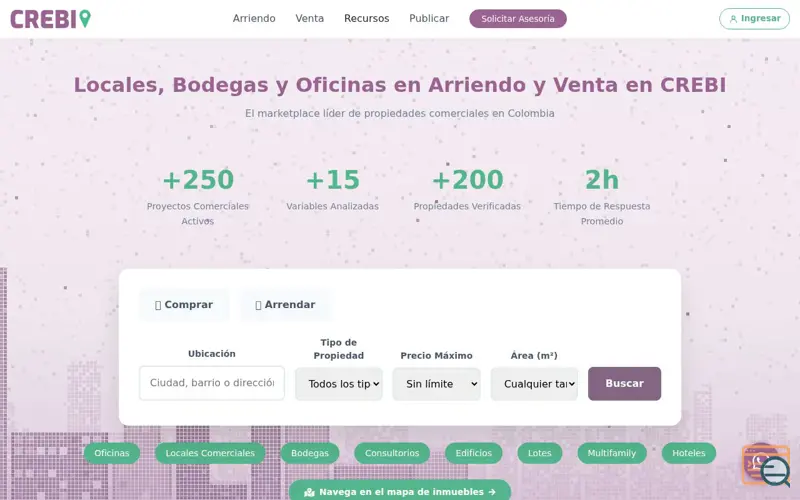Click the CREBI logo

(51, 19)
